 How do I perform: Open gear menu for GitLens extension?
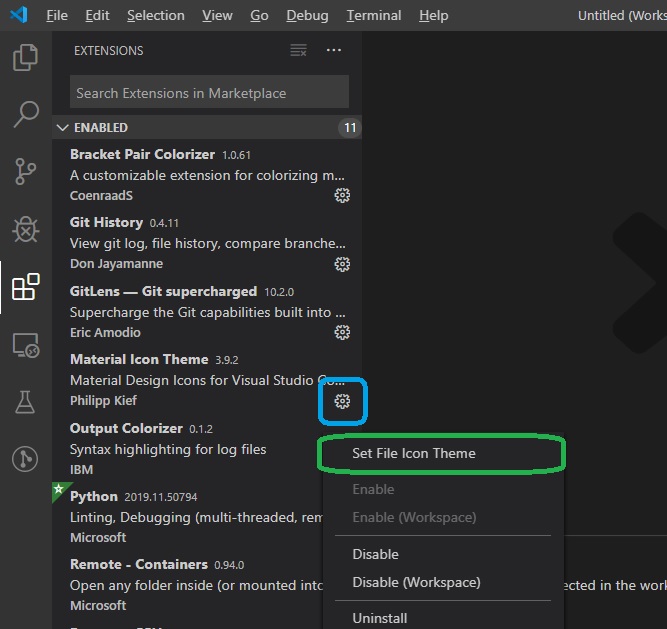pos(342,332)
